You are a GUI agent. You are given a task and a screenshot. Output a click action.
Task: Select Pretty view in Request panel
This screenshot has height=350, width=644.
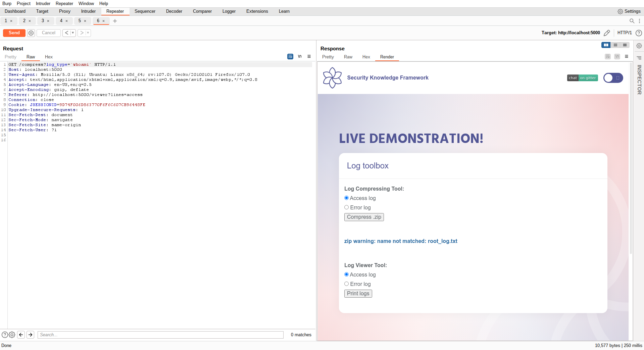(x=10, y=57)
